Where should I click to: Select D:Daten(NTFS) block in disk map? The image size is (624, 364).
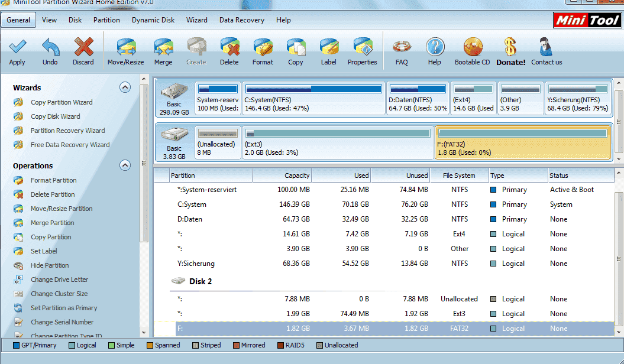pos(418,99)
